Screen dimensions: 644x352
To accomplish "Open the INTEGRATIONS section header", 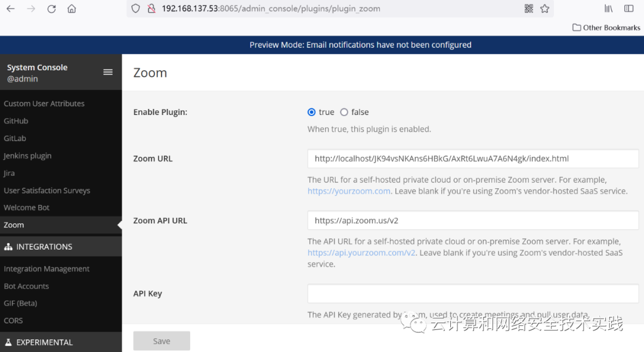I will click(x=61, y=247).
